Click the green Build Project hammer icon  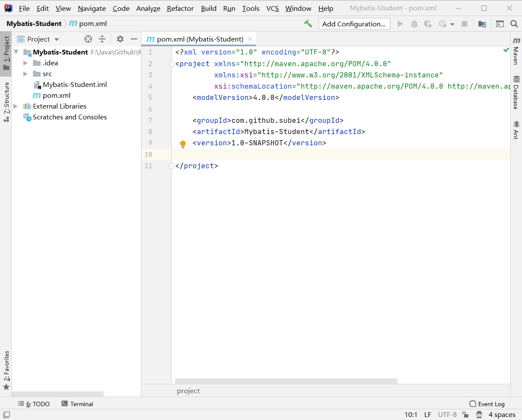tap(308, 24)
